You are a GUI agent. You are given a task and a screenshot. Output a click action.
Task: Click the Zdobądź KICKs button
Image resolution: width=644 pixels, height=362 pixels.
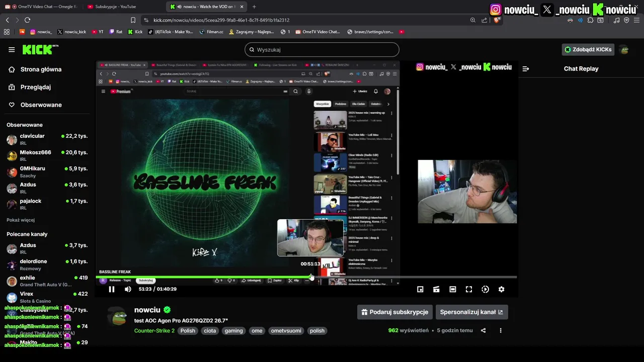[588, 50]
